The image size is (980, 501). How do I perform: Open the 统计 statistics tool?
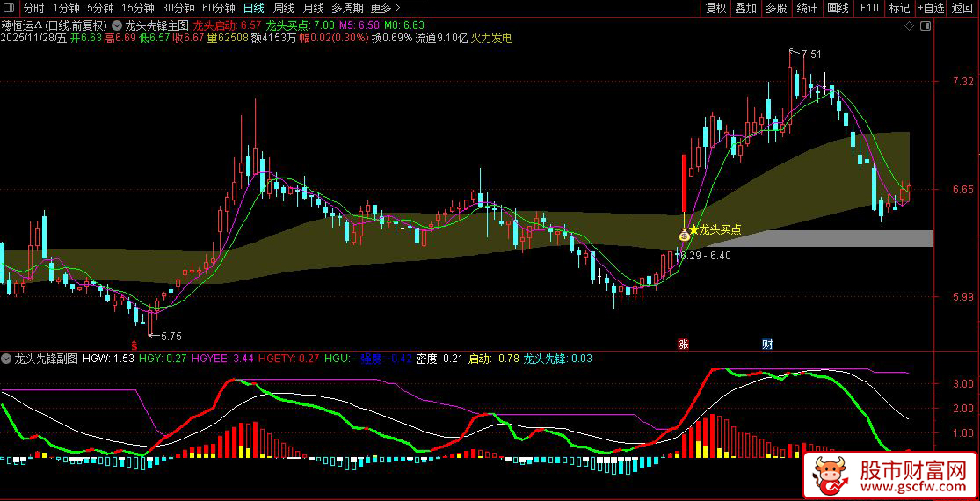click(807, 8)
